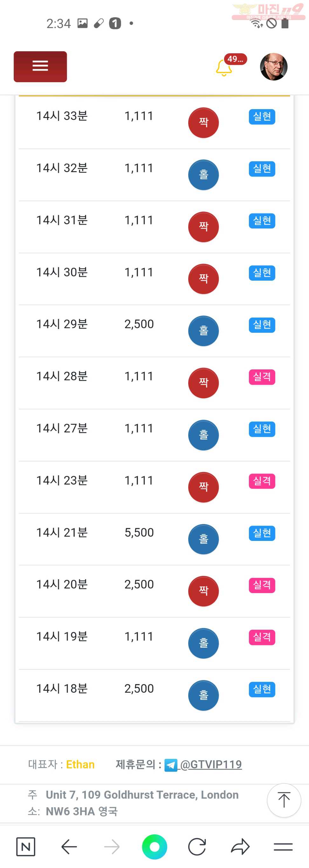
Task: Open the browser bottom menu lines
Action: coord(283,846)
